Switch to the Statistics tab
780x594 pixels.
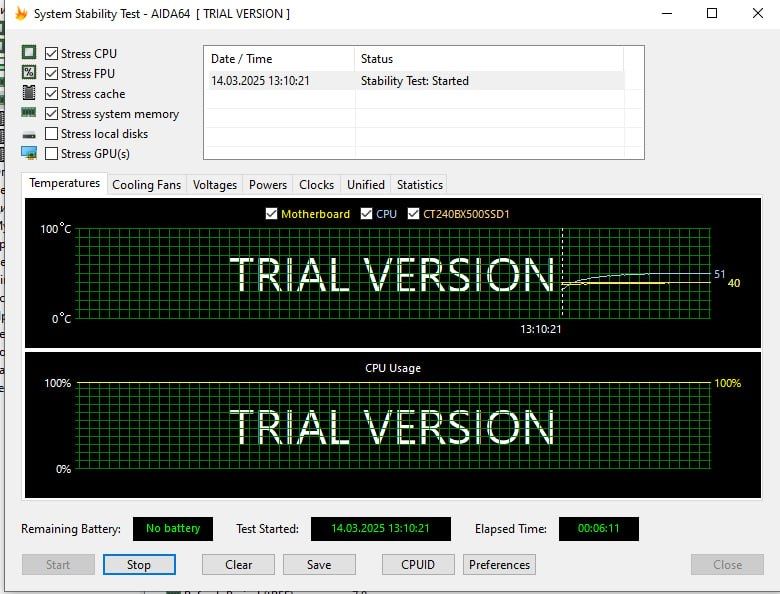click(419, 185)
